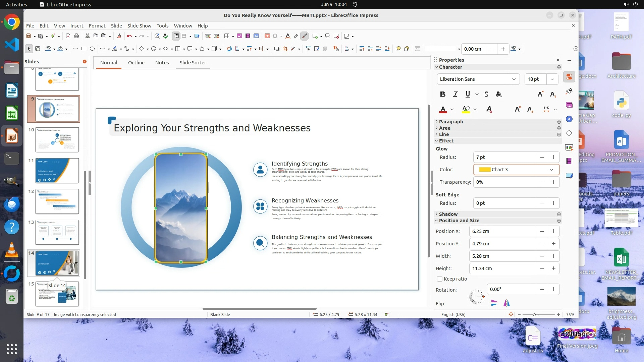
Task: Apply strikethrough in Character panel
Action: pyautogui.click(x=486, y=94)
